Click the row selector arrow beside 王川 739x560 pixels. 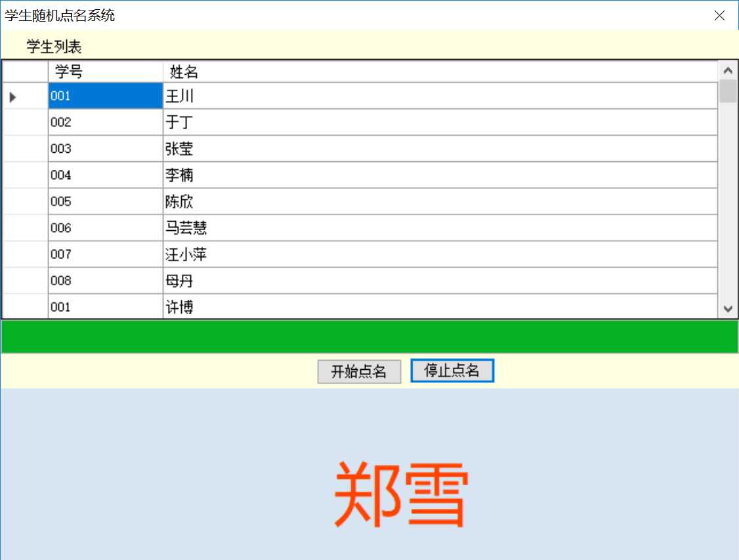coord(12,96)
